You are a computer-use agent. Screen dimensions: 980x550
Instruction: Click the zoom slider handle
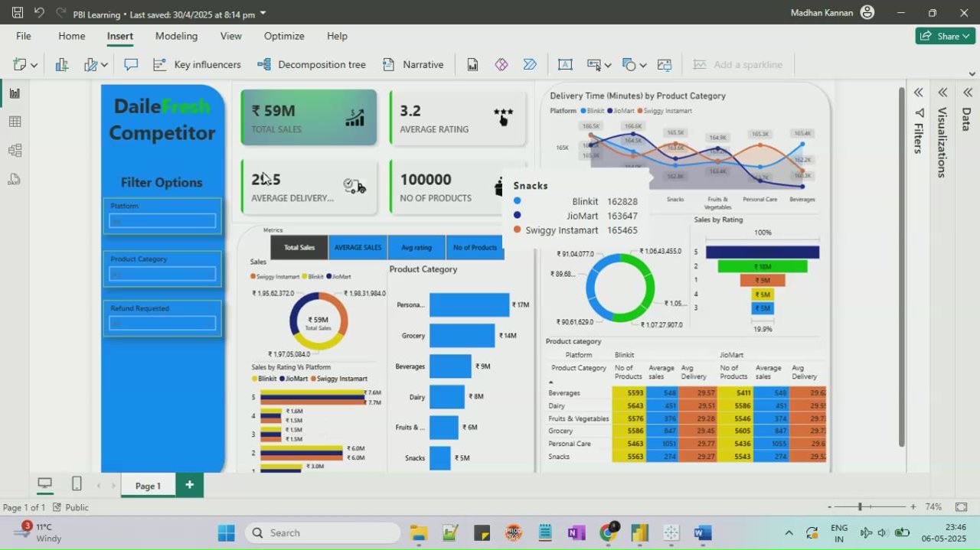[860, 507]
